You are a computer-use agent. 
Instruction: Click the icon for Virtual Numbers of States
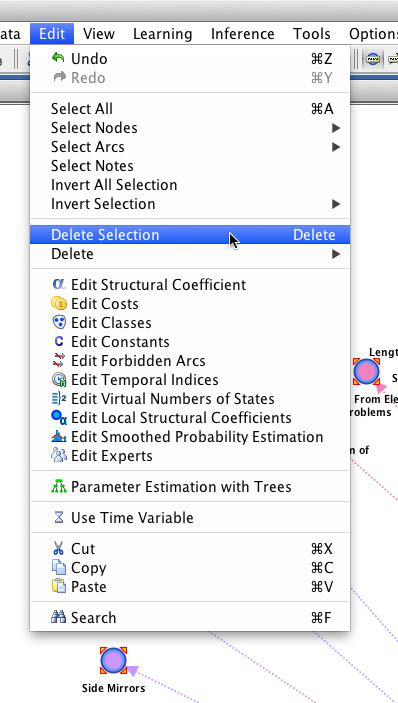(59, 399)
